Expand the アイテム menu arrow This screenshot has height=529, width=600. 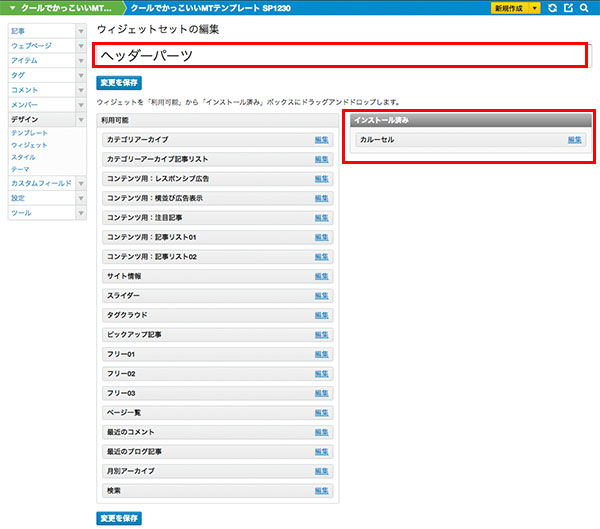[x=81, y=60]
